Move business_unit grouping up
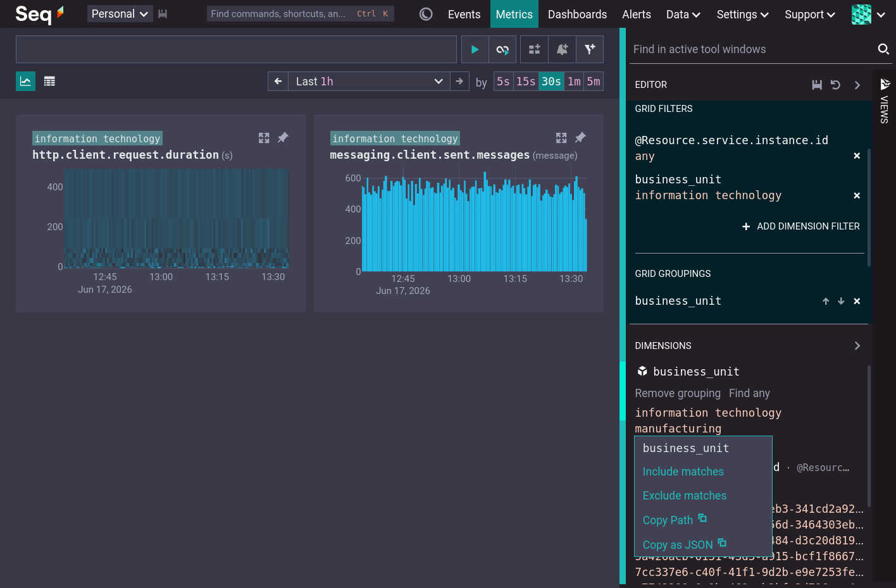Screen dimensions: 896x588 (826, 301)
